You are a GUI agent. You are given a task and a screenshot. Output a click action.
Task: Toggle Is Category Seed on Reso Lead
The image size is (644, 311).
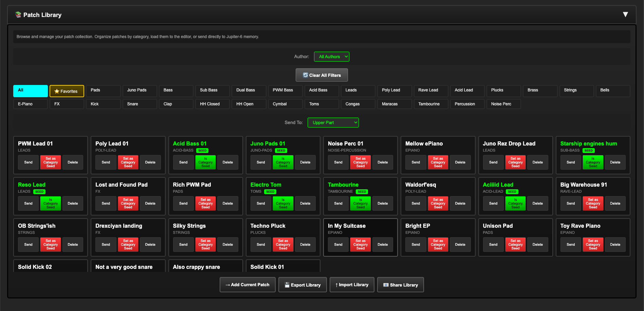(51, 204)
